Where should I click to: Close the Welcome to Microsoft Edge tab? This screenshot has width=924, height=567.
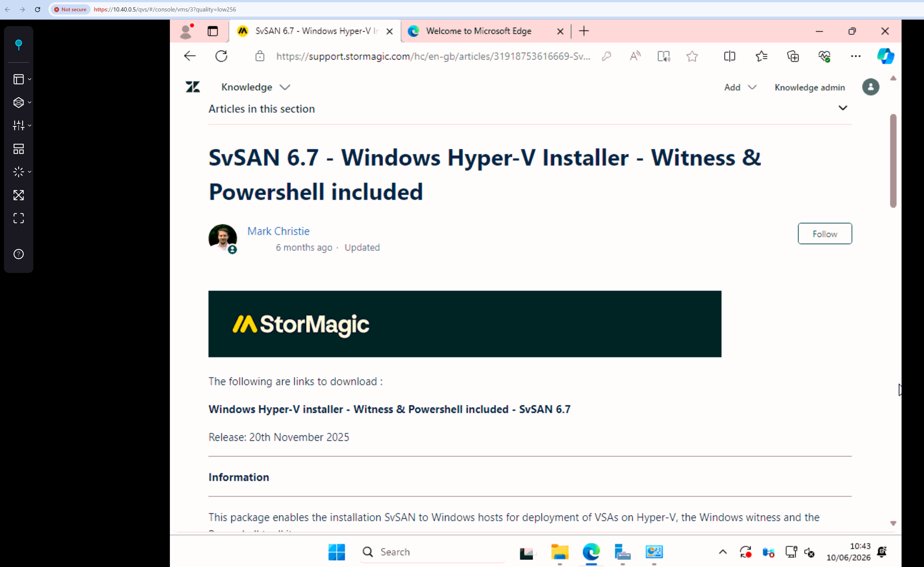tap(560, 31)
